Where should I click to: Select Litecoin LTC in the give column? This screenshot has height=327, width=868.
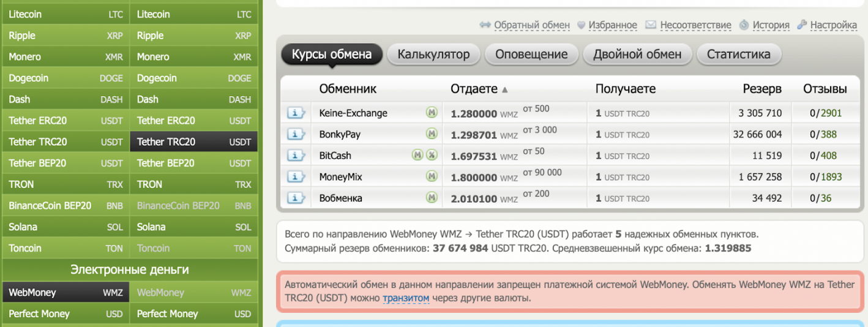click(66, 14)
